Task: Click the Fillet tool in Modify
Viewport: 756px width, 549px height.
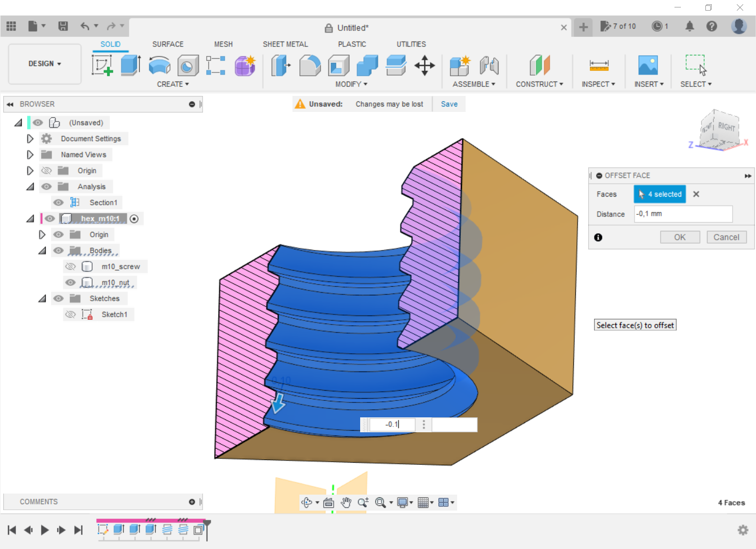Action: 310,66
